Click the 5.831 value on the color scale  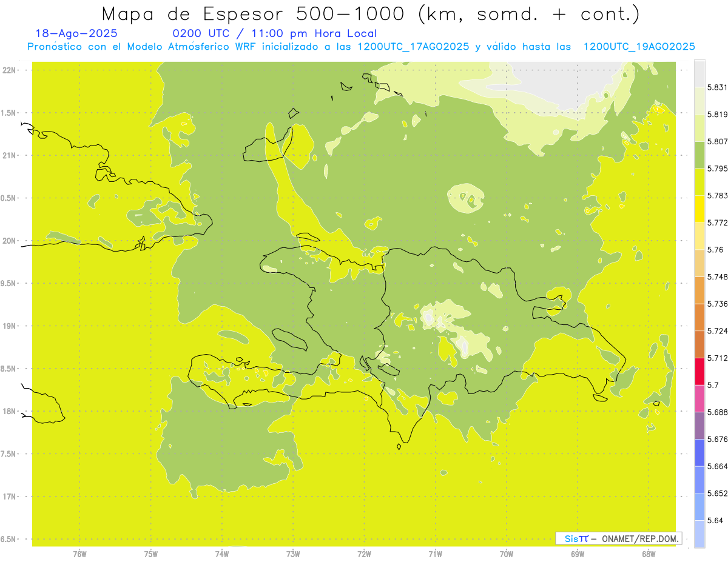718,87
